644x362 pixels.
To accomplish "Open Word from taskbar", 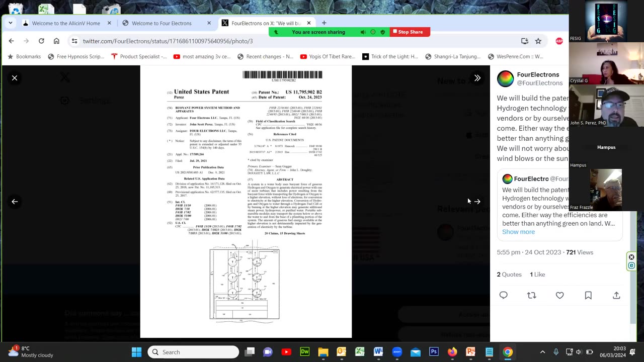I will [378, 352].
